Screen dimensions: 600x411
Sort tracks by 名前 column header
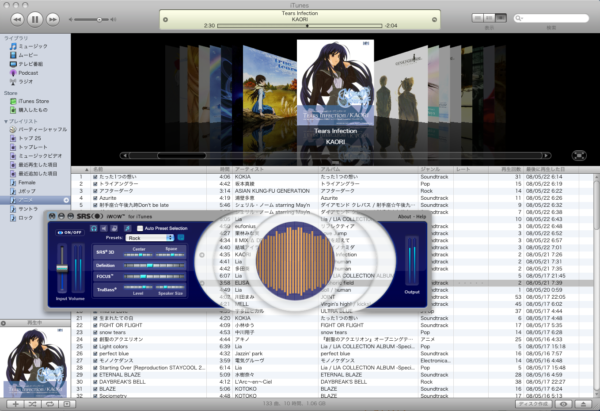[149, 169]
